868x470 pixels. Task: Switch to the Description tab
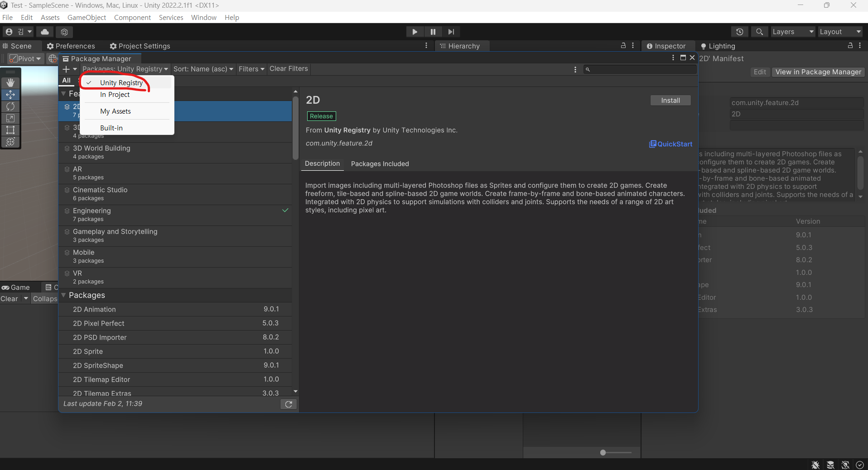pyautogui.click(x=322, y=164)
